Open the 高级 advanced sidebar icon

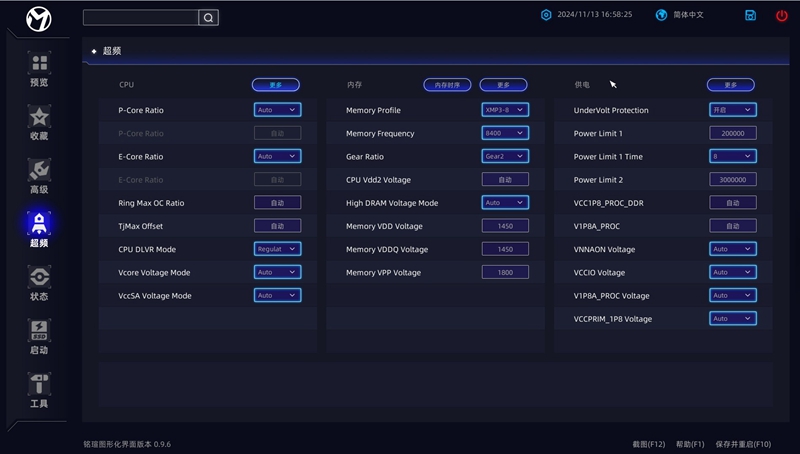click(x=39, y=176)
